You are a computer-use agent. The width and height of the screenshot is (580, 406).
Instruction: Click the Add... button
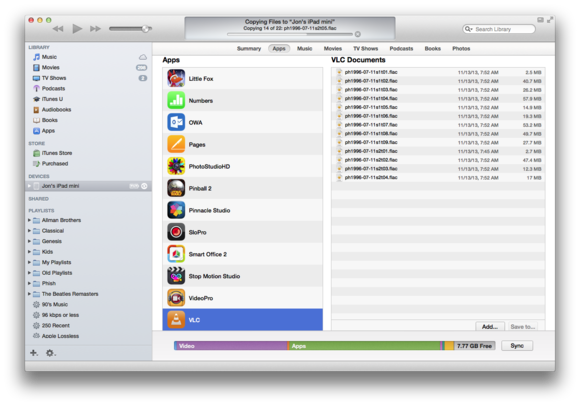(x=490, y=327)
